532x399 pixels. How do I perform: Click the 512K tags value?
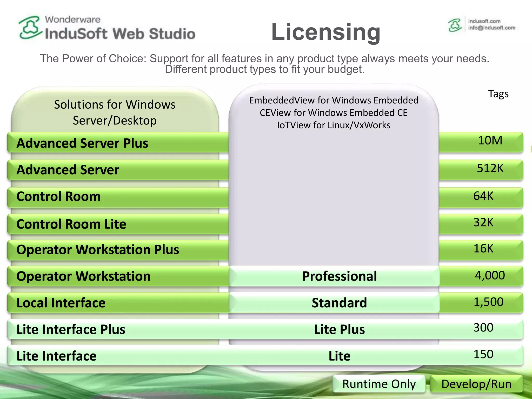pos(490,168)
